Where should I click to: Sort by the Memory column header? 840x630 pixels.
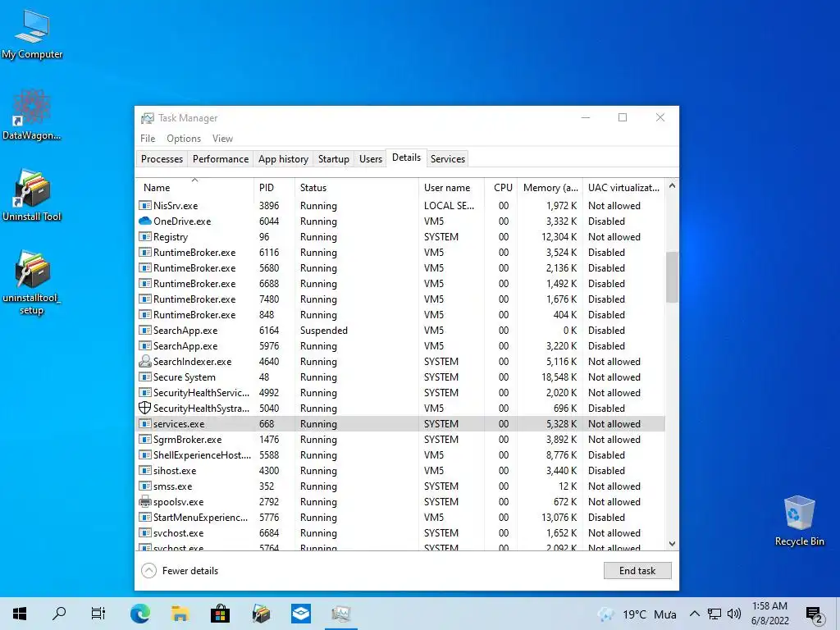point(550,188)
